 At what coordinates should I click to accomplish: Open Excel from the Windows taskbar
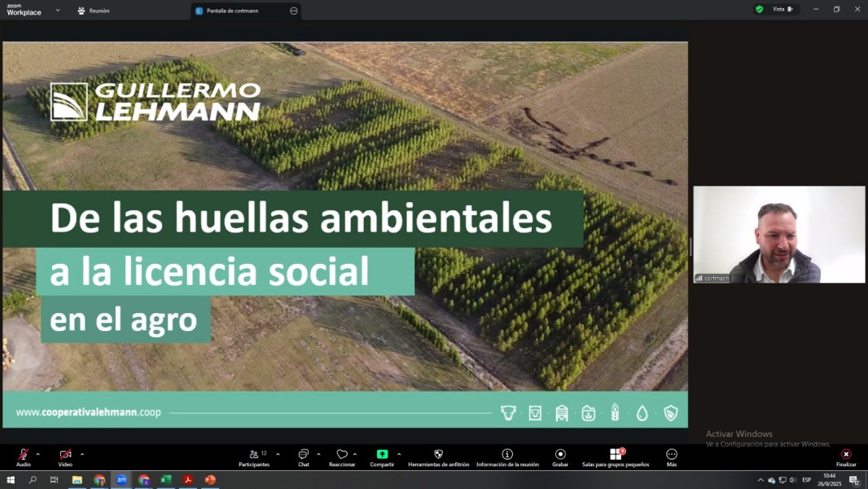pos(165,480)
